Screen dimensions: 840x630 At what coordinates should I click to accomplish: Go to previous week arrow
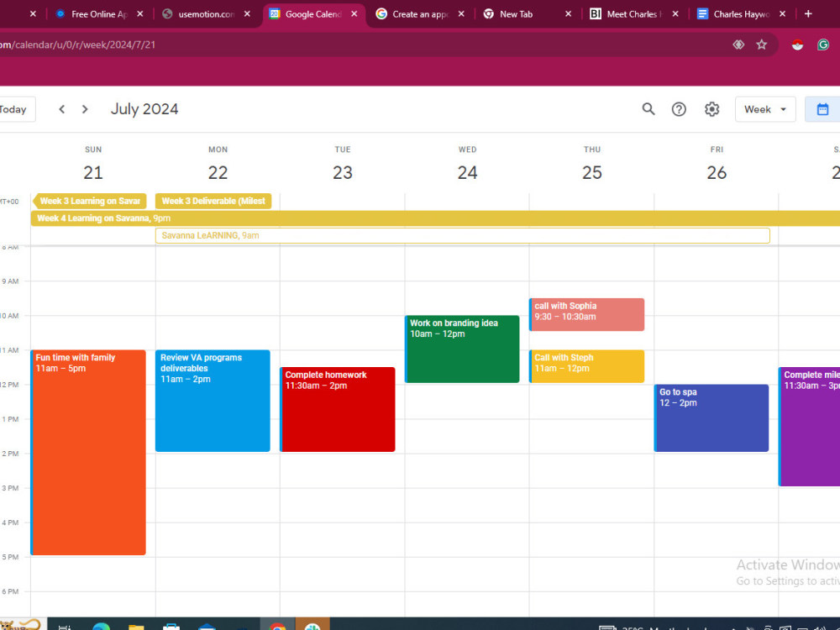coord(61,109)
